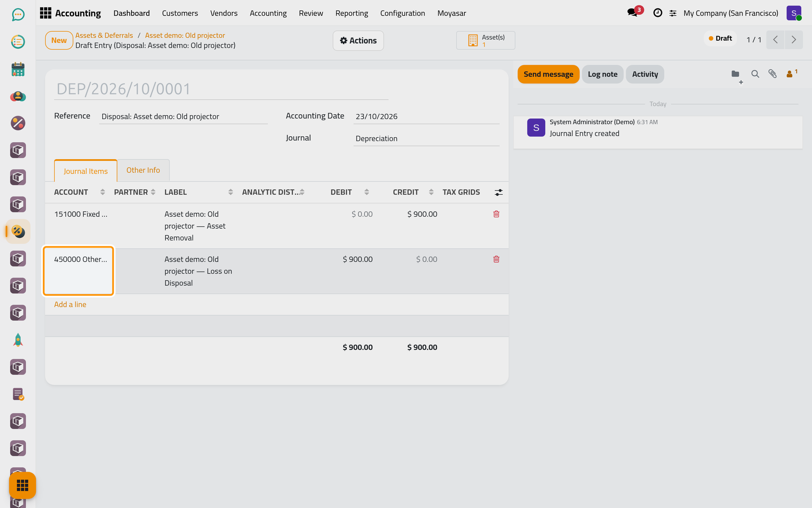Open column options adjust icon in table header
812x508 pixels.
click(499, 192)
